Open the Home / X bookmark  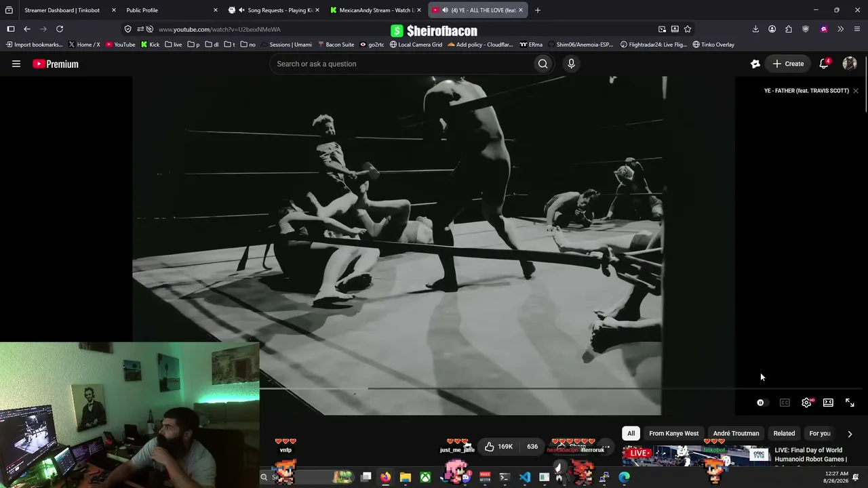coord(84,45)
